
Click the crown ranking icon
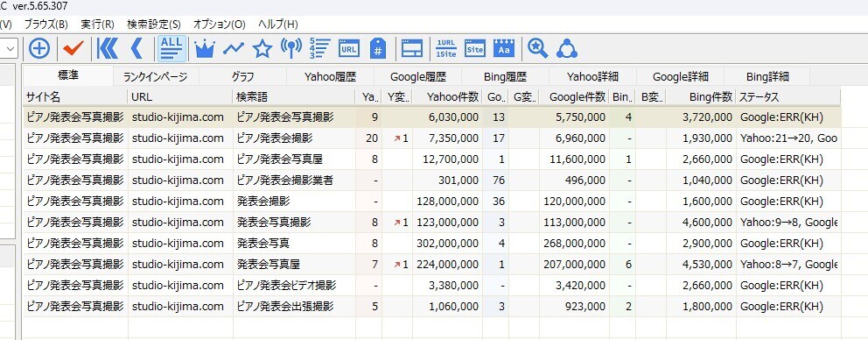point(204,48)
